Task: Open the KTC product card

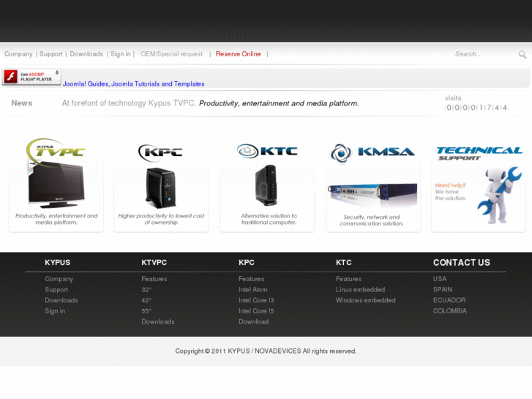Action: (267, 187)
